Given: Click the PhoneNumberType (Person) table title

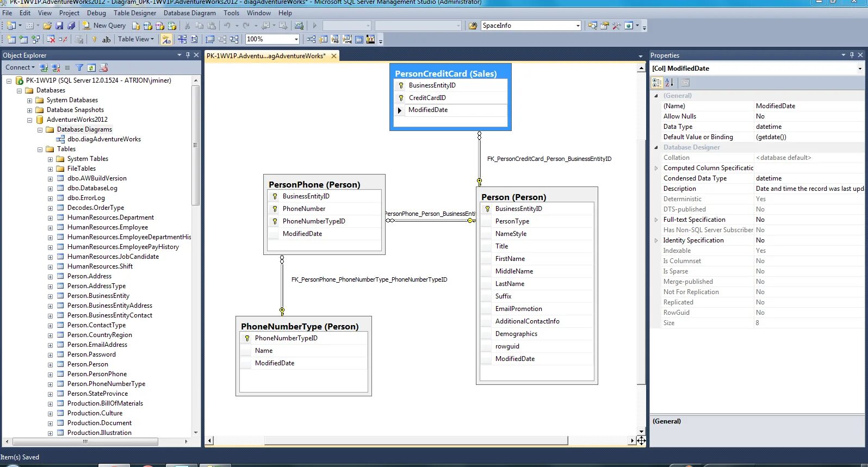Looking at the screenshot, I should [x=300, y=326].
